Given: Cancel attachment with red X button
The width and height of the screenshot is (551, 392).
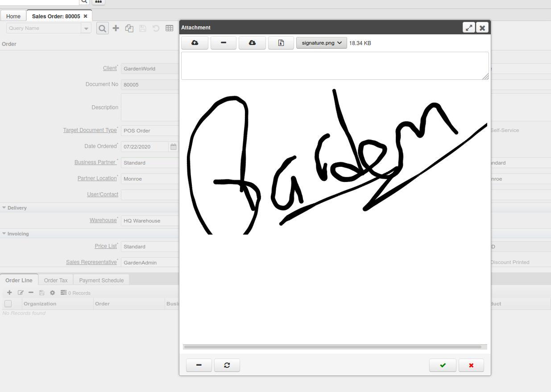Looking at the screenshot, I should coord(471,365).
